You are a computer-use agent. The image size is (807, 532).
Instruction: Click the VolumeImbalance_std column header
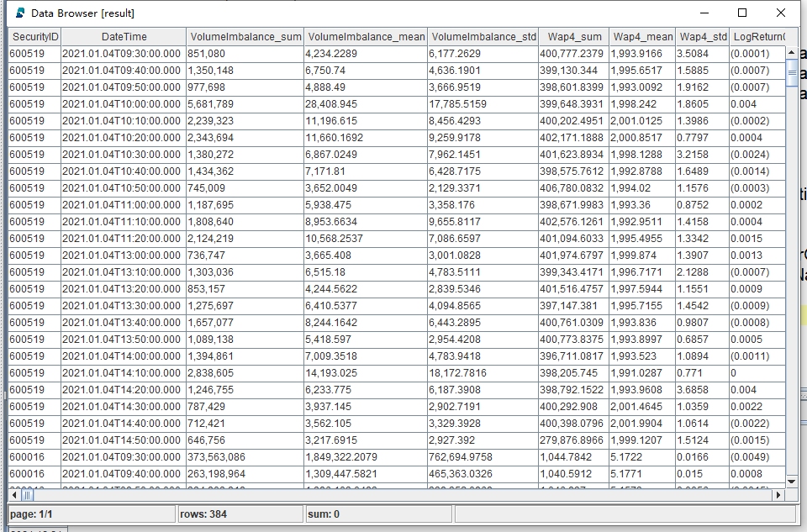pos(483,37)
